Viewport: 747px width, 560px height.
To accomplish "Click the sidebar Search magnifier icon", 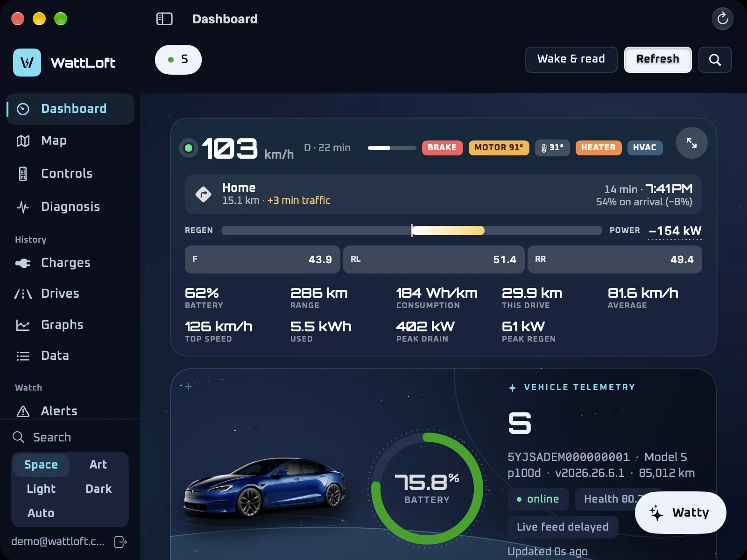I will pyautogui.click(x=18, y=437).
